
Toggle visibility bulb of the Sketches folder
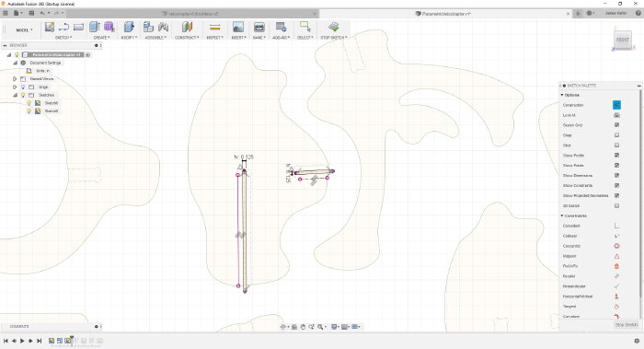23,95
